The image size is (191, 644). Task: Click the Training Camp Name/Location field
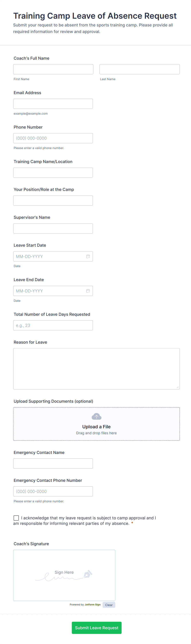click(x=53, y=173)
